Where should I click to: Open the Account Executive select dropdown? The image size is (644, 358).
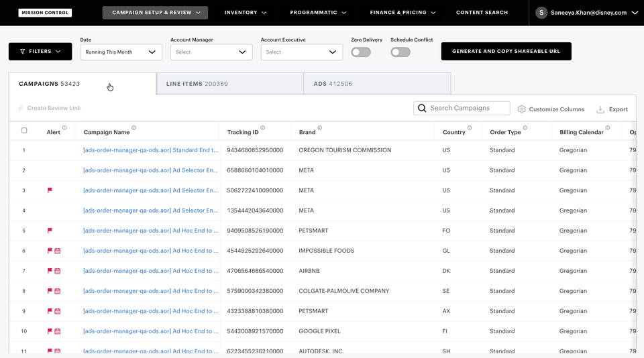pyautogui.click(x=302, y=52)
